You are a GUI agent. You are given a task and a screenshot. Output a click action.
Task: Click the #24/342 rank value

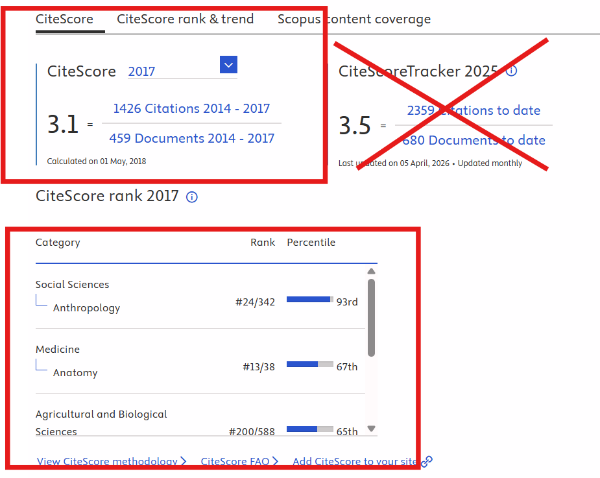click(255, 302)
